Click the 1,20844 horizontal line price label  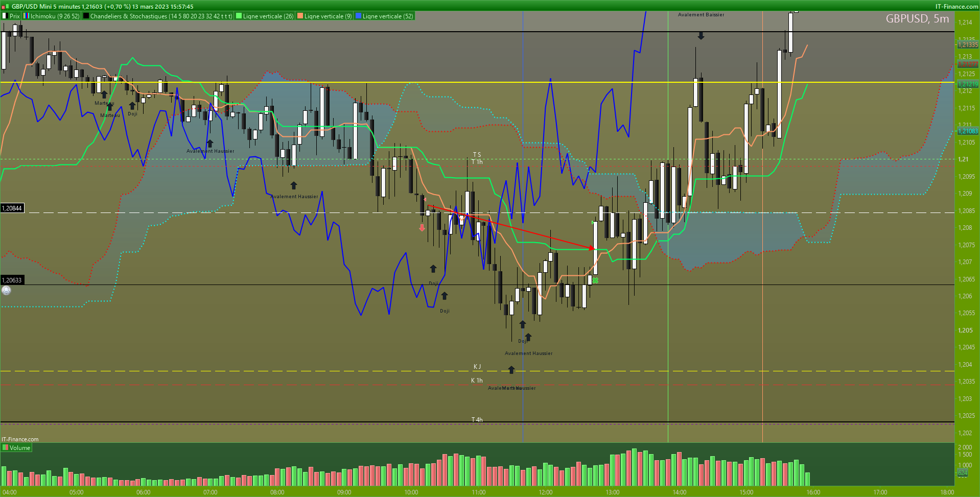pos(12,208)
